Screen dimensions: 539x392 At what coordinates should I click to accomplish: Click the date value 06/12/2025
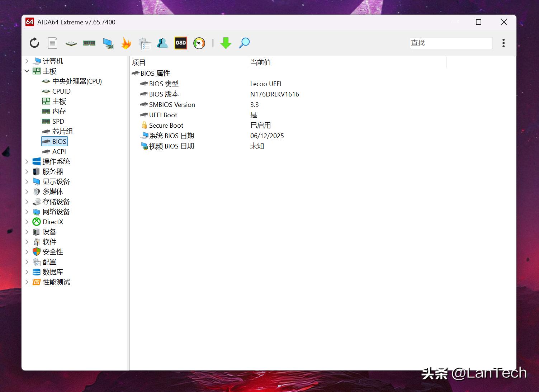pyautogui.click(x=267, y=136)
